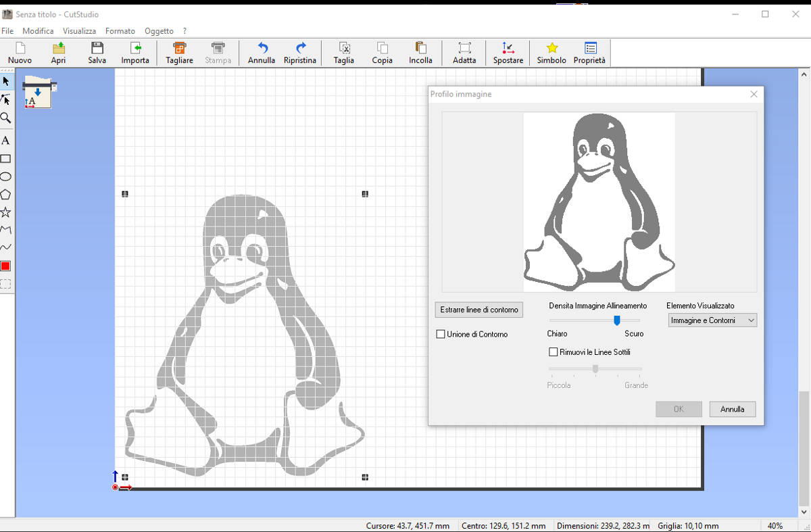
Task: Click the Scuro slider label
Action: pyautogui.click(x=634, y=334)
